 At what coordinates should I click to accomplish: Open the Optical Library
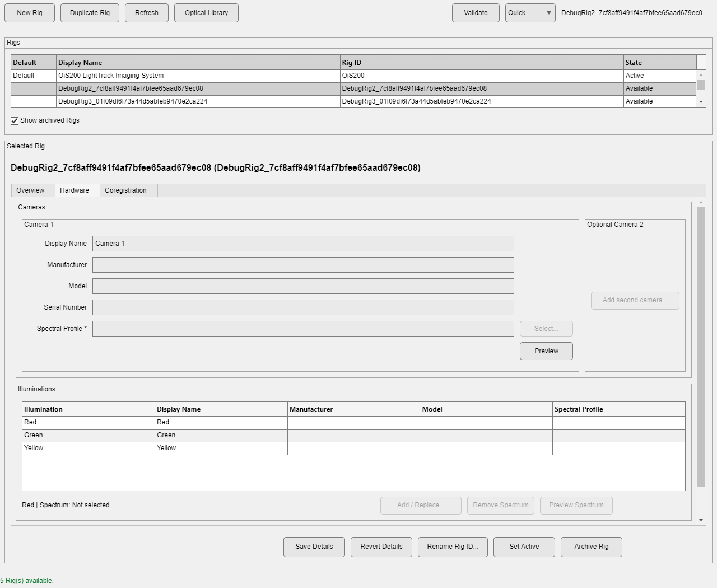click(x=206, y=13)
